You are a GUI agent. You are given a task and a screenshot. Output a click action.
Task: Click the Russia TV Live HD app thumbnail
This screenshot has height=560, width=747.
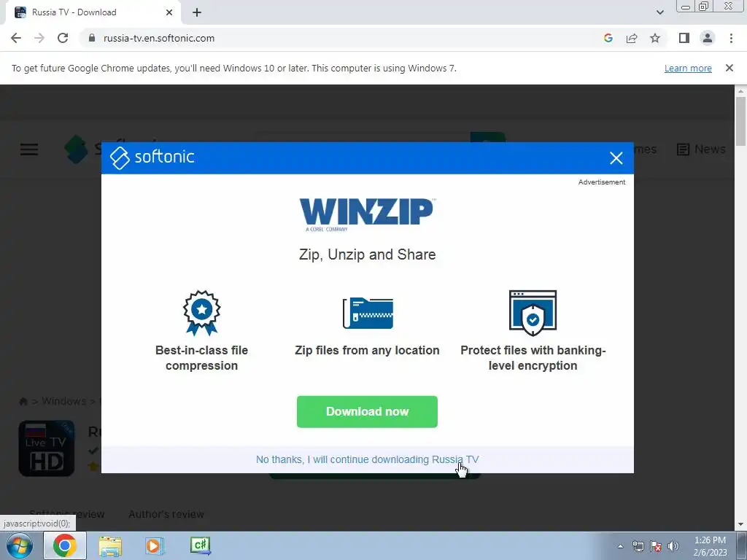tap(46, 448)
